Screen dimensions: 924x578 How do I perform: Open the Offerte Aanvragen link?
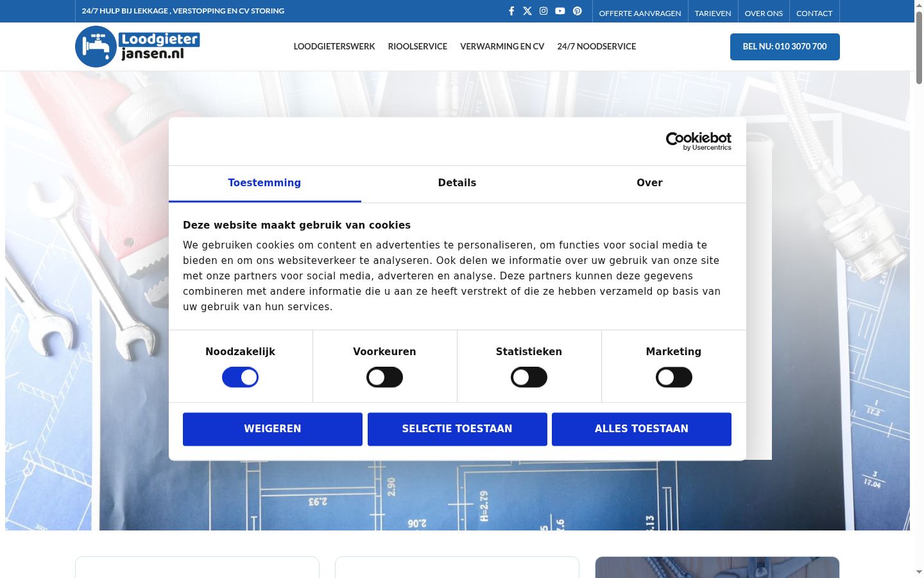640,13
